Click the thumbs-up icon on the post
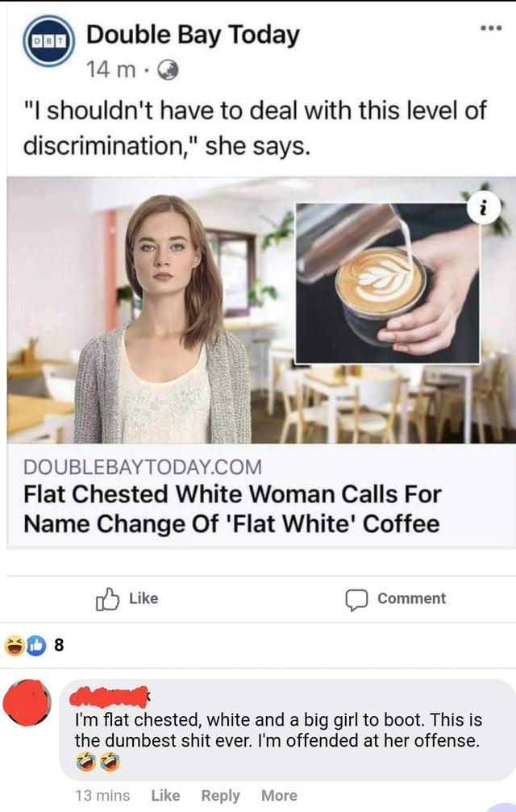The width and height of the screenshot is (516, 812). click(107, 599)
